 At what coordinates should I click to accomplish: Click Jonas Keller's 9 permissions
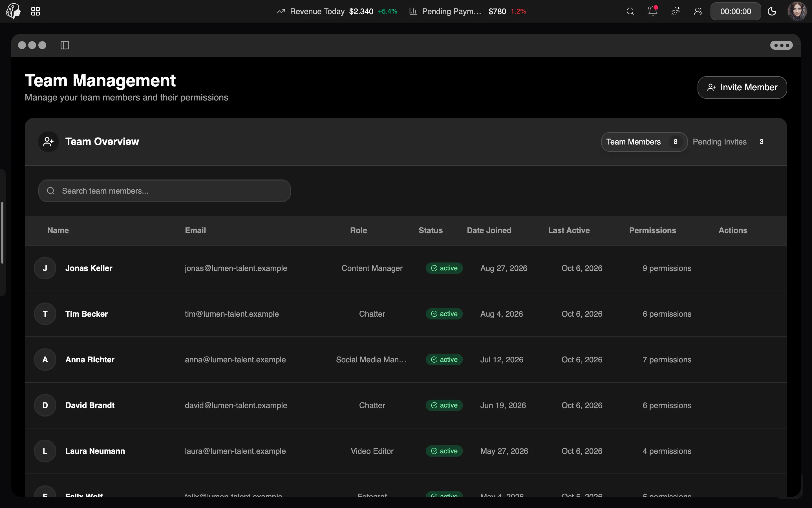pos(667,268)
